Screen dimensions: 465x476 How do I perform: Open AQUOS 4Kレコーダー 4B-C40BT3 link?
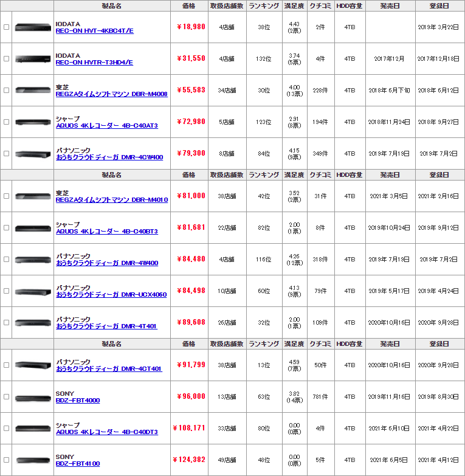click(x=106, y=232)
